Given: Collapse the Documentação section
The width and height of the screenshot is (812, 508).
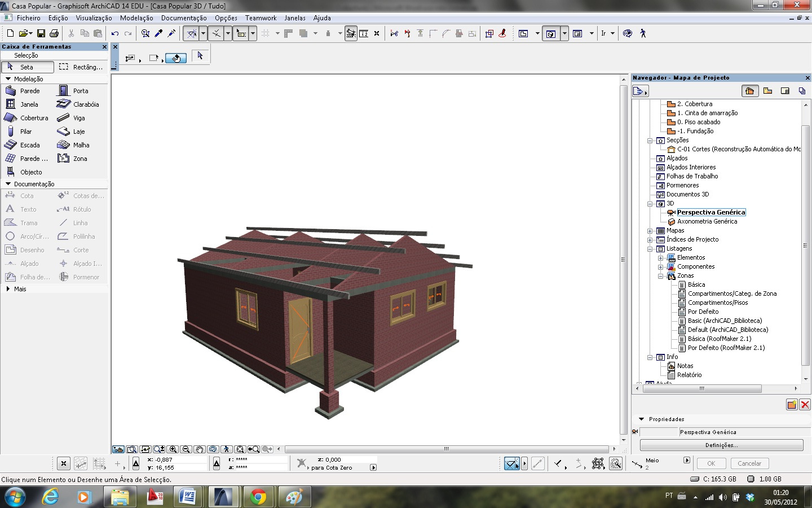Looking at the screenshot, I should click(x=8, y=184).
